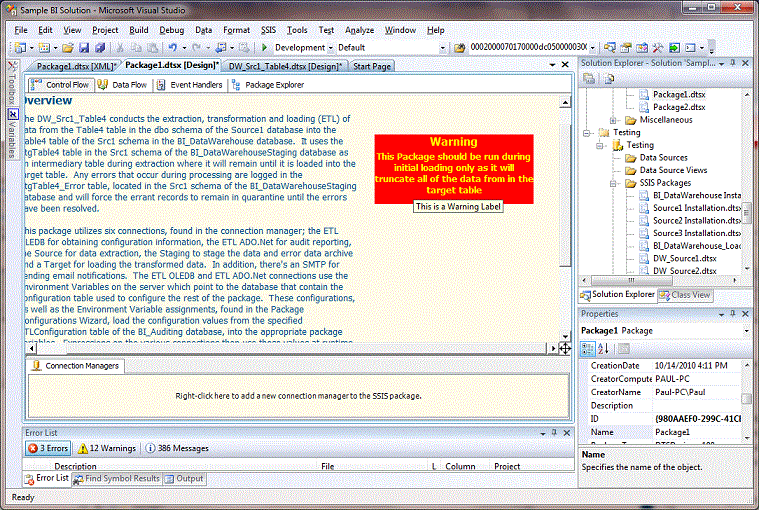Screen dimensions: 759x510
Task: Pin the Solution Explorer panel
Action: point(733,63)
